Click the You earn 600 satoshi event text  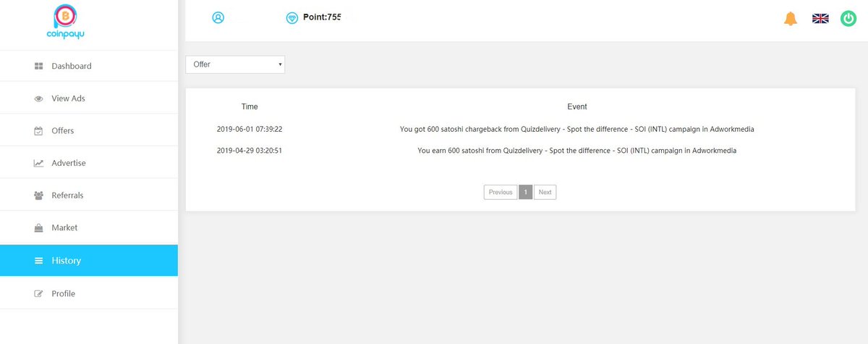(577, 151)
